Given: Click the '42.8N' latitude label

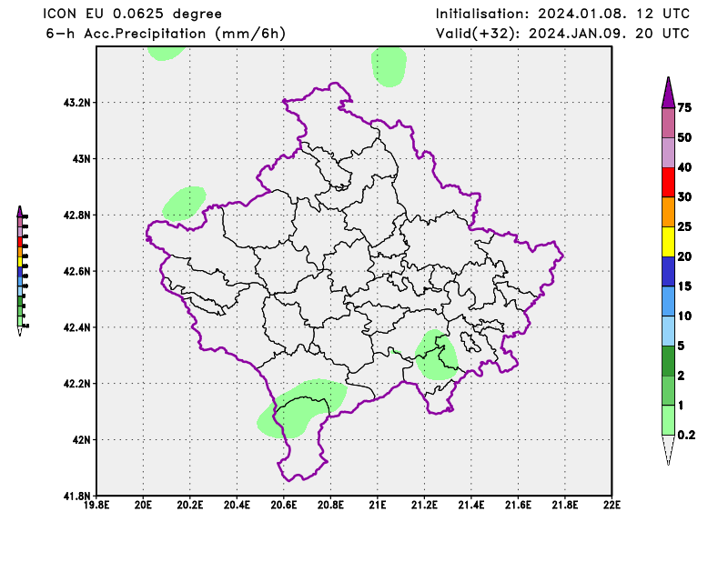Looking at the screenshot, I should tap(76, 215).
